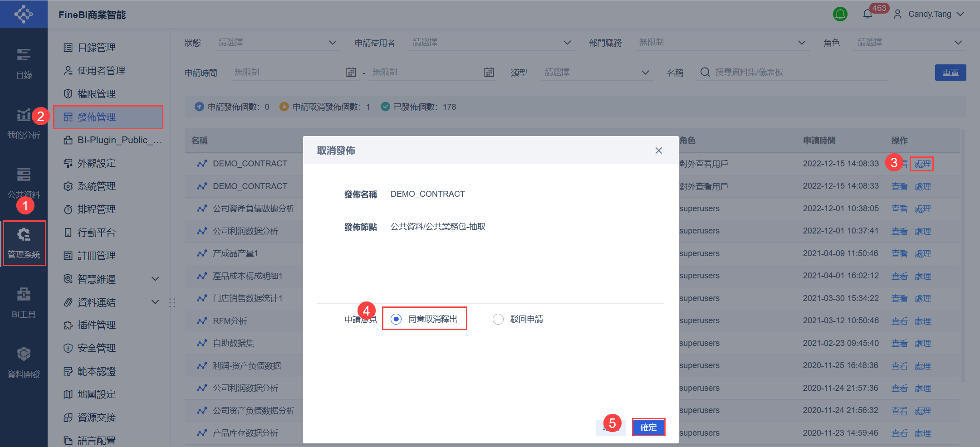Click the user avatar icon beside Candy.Tang
This screenshot has height=447, width=980.
(x=897, y=15)
